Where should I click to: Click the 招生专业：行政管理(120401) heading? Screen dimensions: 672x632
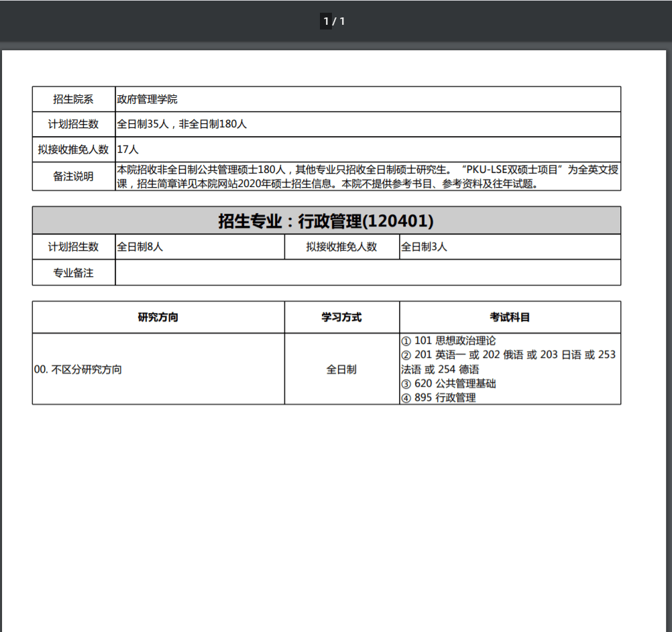326,220
